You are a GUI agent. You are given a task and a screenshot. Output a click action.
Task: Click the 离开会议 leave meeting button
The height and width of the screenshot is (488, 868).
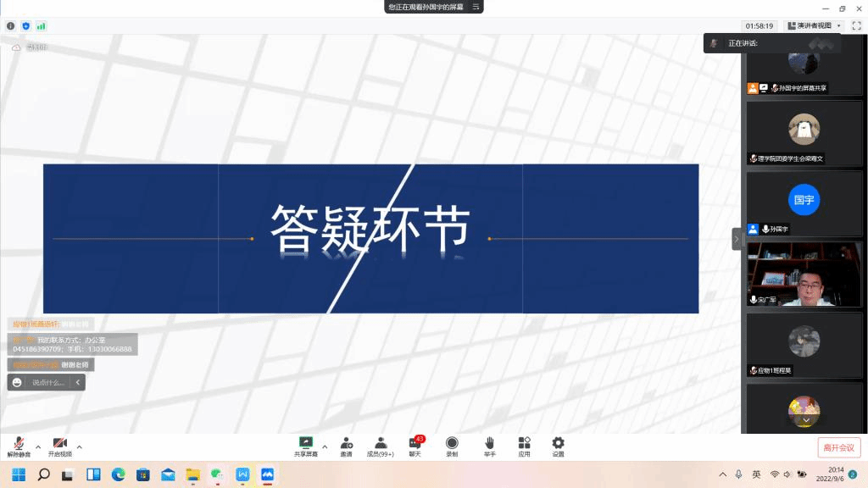(838, 447)
